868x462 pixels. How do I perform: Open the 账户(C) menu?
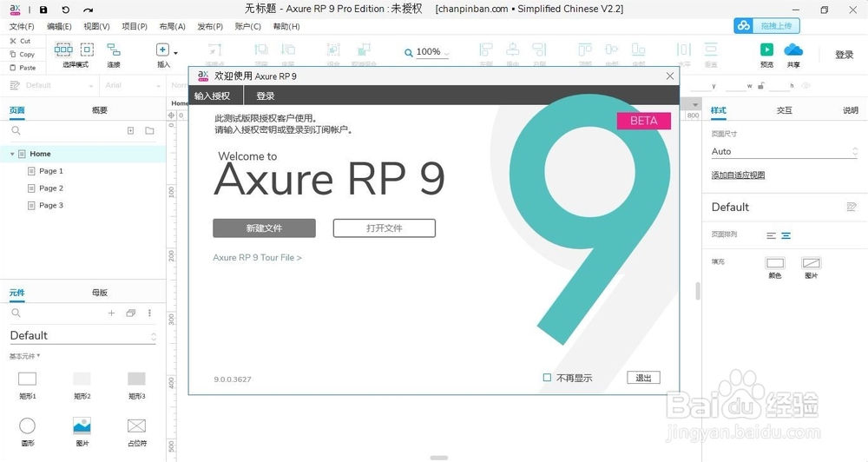point(247,26)
